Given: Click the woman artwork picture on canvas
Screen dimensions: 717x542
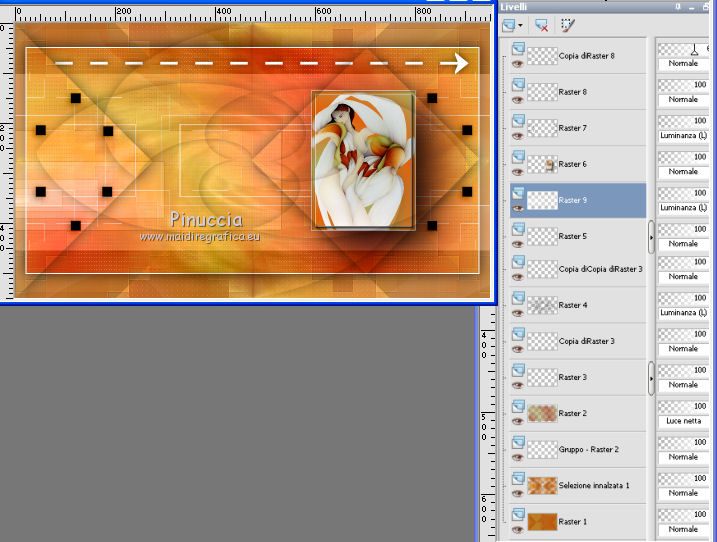Looking at the screenshot, I should coord(364,160).
